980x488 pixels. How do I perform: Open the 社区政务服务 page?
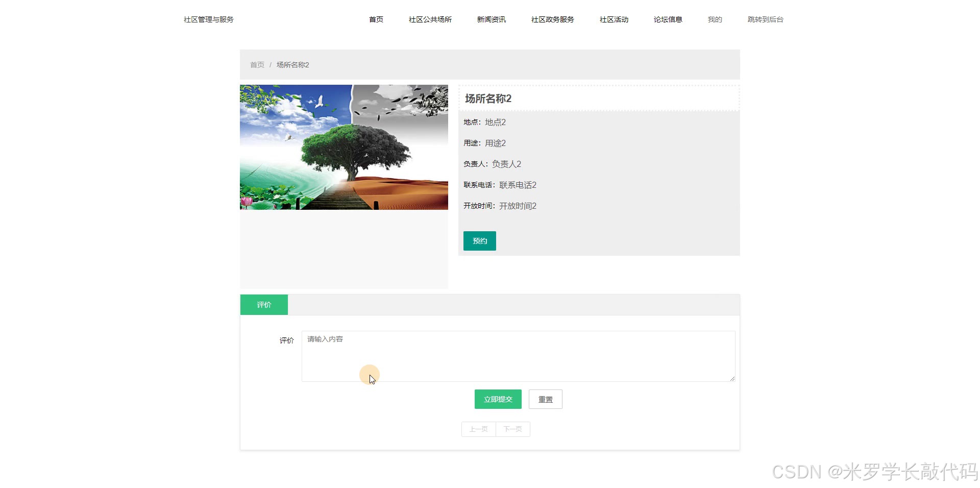[552, 19]
